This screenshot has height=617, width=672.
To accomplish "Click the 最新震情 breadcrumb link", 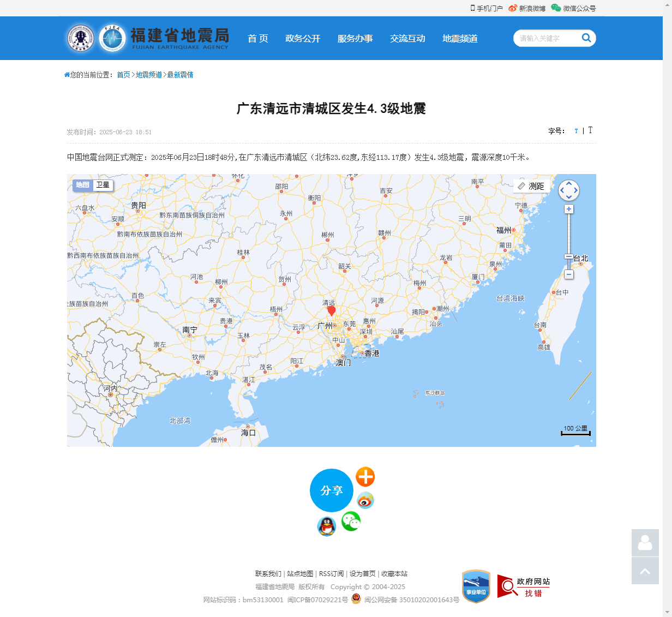I will pyautogui.click(x=180, y=75).
